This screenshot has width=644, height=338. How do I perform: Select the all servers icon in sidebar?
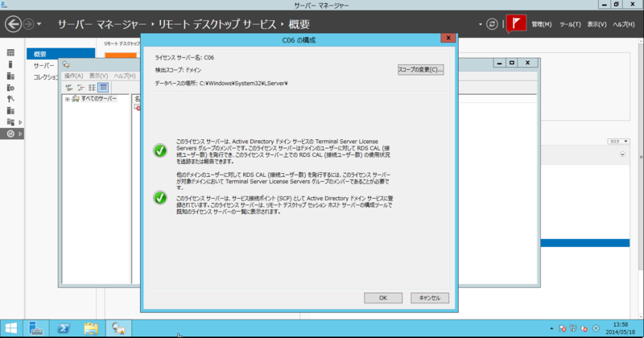[x=10, y=76]
